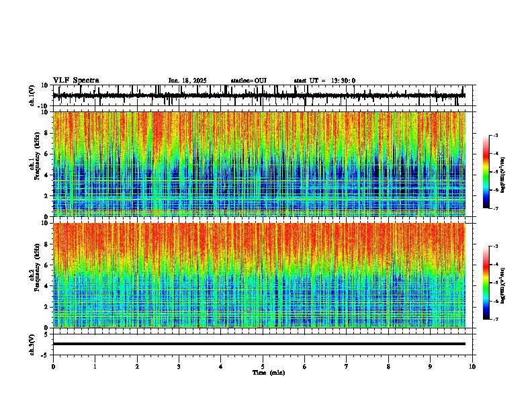
Task: Click the "-3" label on ch.2 color bar
Action: [x=496, y=246]
